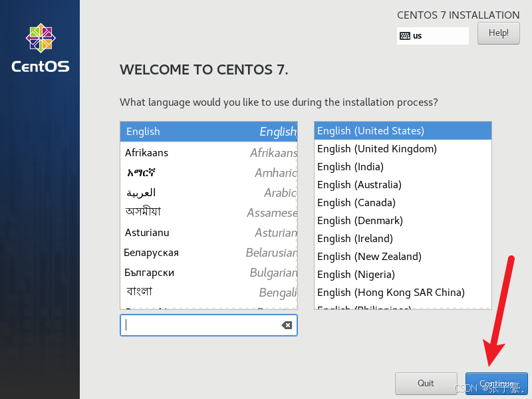This screenshot has height=399, width=532.
Task: Open the us keyboard layout indicator
Action: coord(433,36)
